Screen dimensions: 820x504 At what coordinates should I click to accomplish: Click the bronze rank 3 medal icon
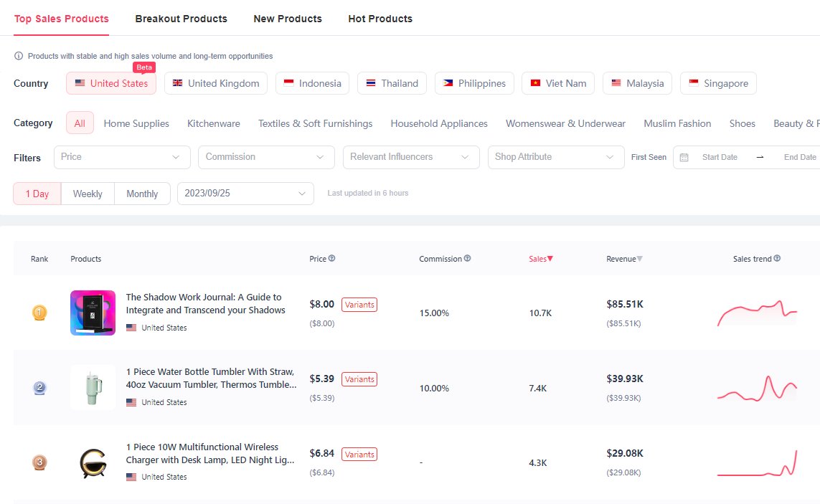pos(39,462)
